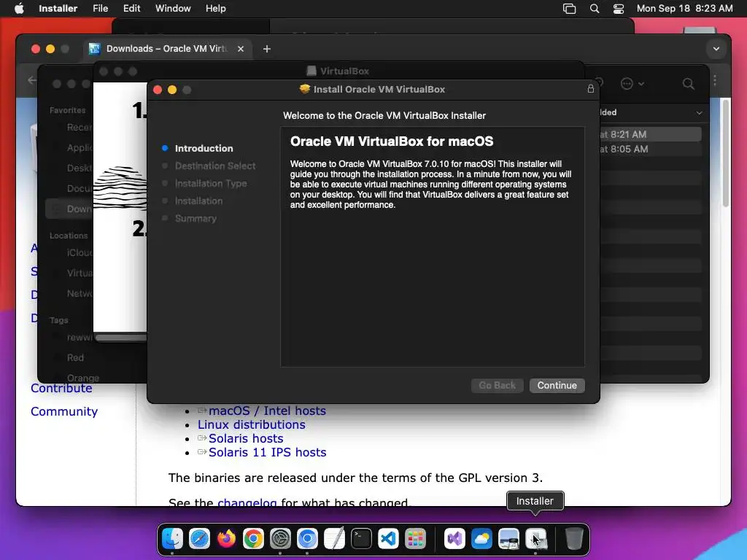Image resolution: width=747 pixels, height=560 pixels.
Task: Click the Installation step in sidebar
Action: (x=198, y=201)
